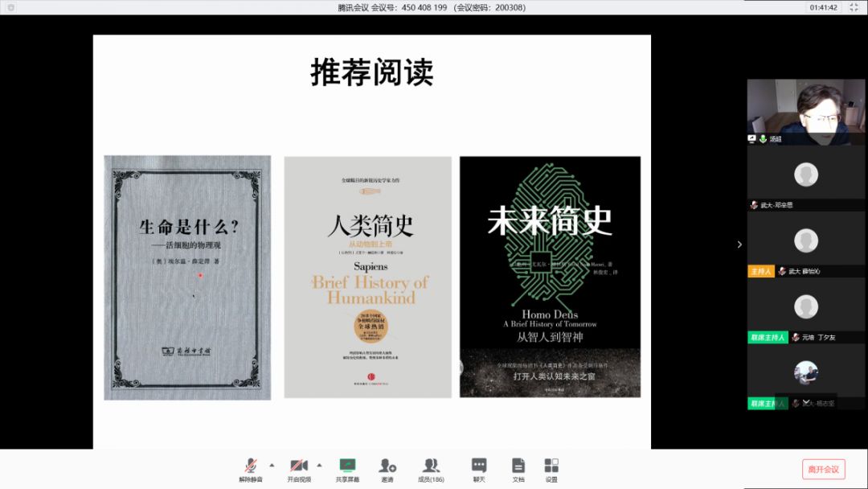Click meeting number text 450 408 199
This screenshot has height=489, width=868.
pos(424,7)
